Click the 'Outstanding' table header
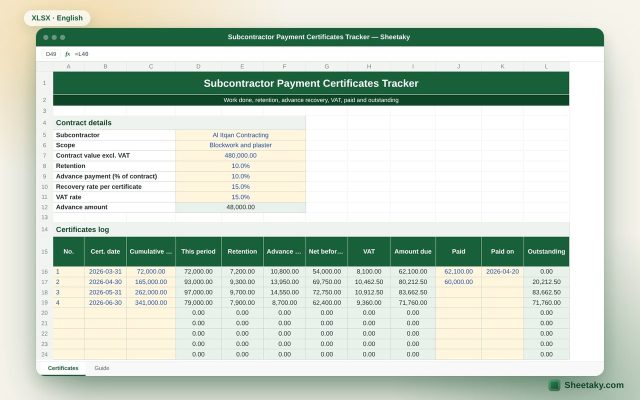This screenshot has width=640, height=400. point(546,252)
